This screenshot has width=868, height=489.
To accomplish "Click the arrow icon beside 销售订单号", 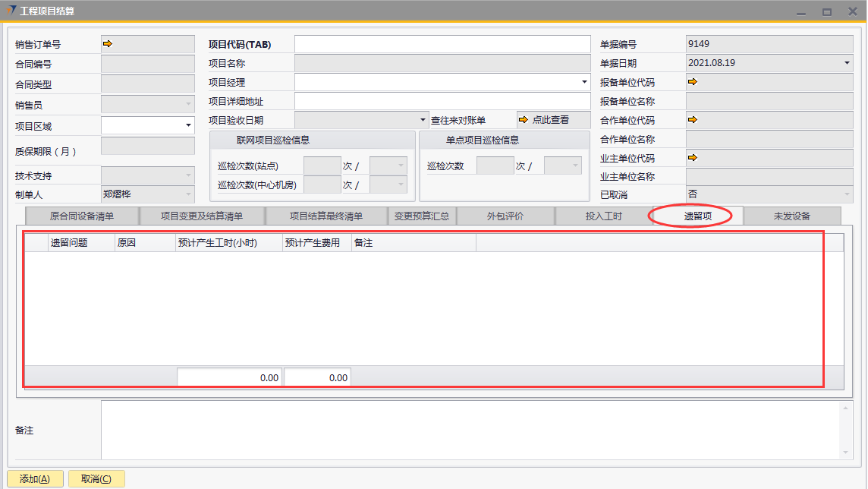I will pos(108,44).
